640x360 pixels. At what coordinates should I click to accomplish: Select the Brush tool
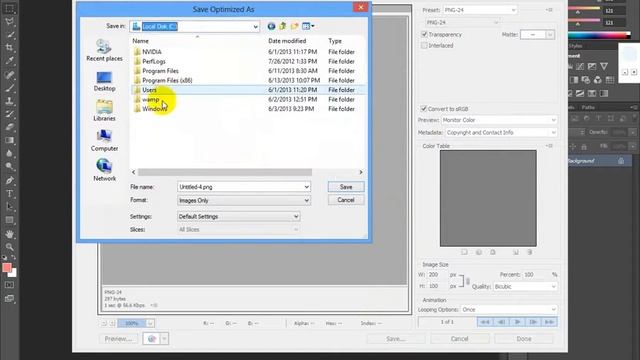[9, 88]
